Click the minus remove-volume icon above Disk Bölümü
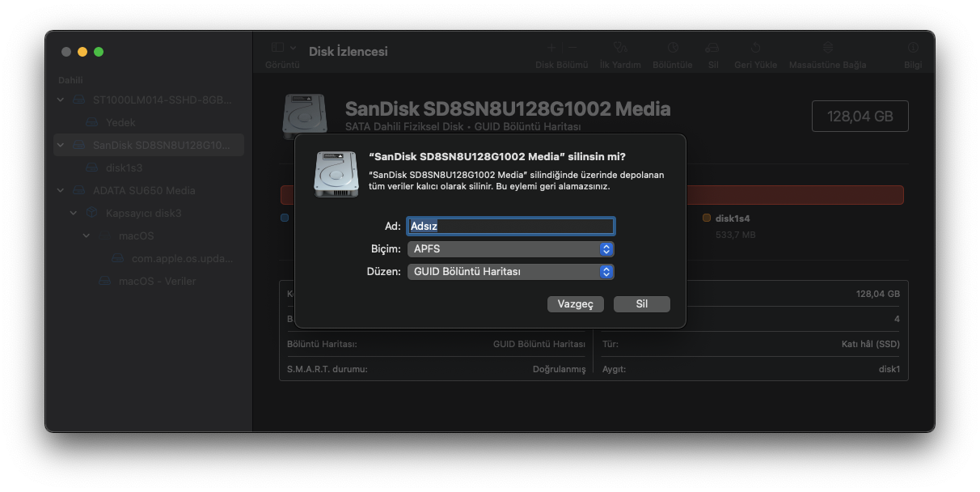This screenshot has height=492, width=980. point(572,49)
